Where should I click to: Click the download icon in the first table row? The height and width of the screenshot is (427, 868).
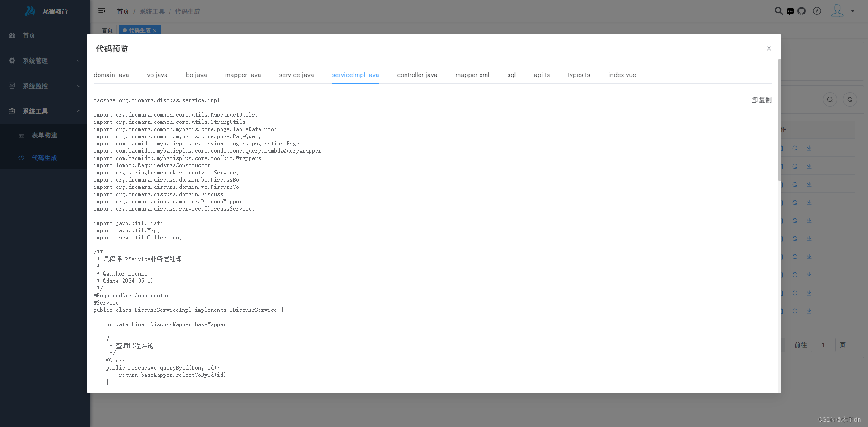coord(809,148)
